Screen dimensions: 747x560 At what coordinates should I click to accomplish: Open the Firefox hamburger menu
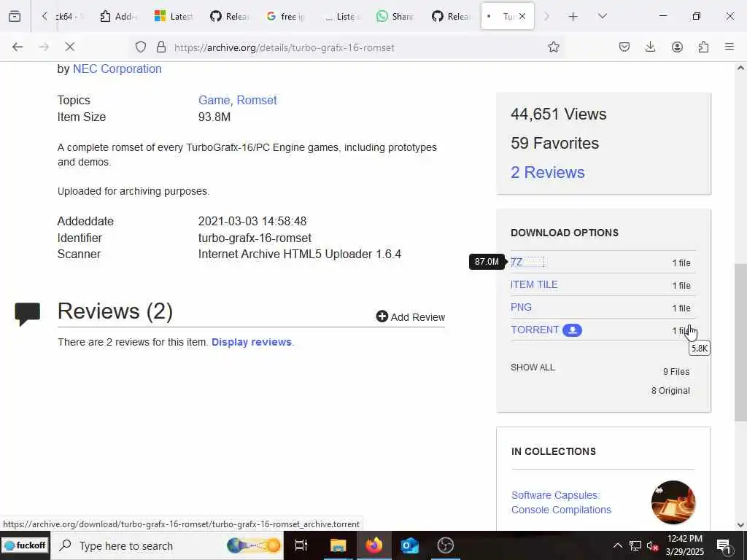click(729, 47)
